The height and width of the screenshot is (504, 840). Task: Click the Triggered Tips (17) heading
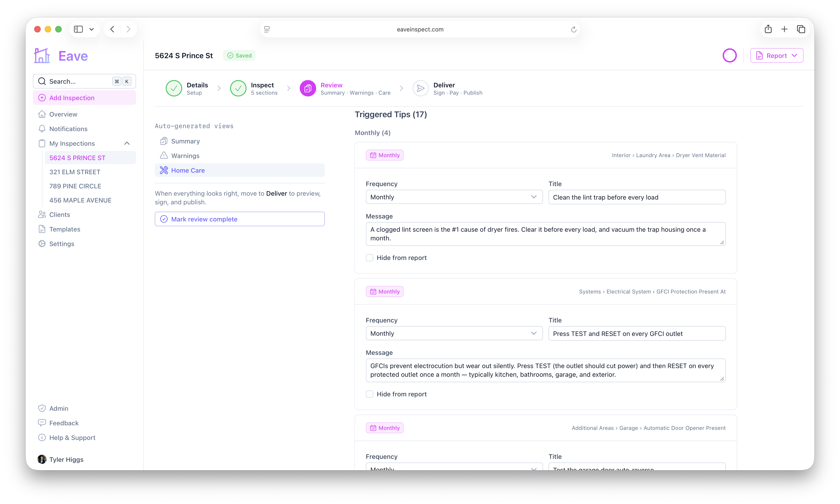[x=391, y=114]
